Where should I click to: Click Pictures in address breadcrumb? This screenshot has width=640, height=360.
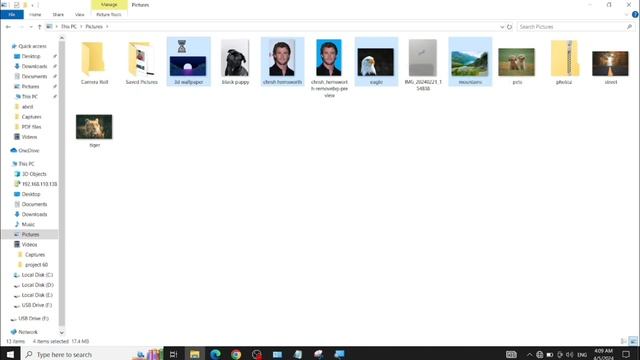click(x=94, y=27)
